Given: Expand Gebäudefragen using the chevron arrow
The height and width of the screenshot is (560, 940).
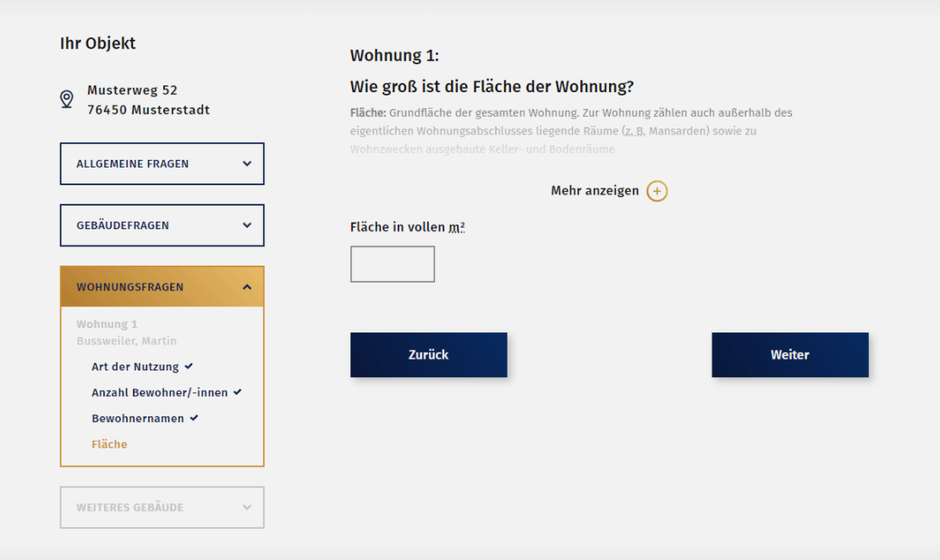Looking at the screenshot, I should point(247,225).
